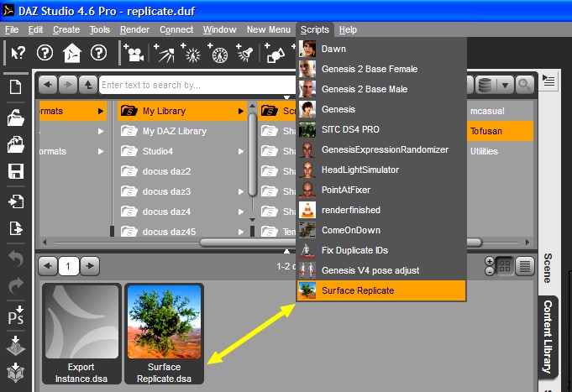Screen dimensions: 572x392
Task: Select HeadLightSimulator in Scripts menu
Action: coord(381,170)
